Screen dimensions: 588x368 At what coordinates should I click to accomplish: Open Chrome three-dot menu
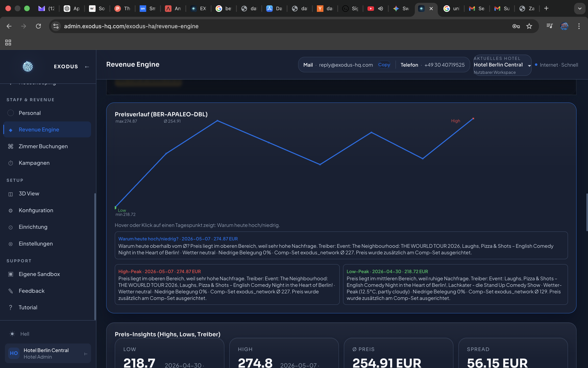pos(579,26)
